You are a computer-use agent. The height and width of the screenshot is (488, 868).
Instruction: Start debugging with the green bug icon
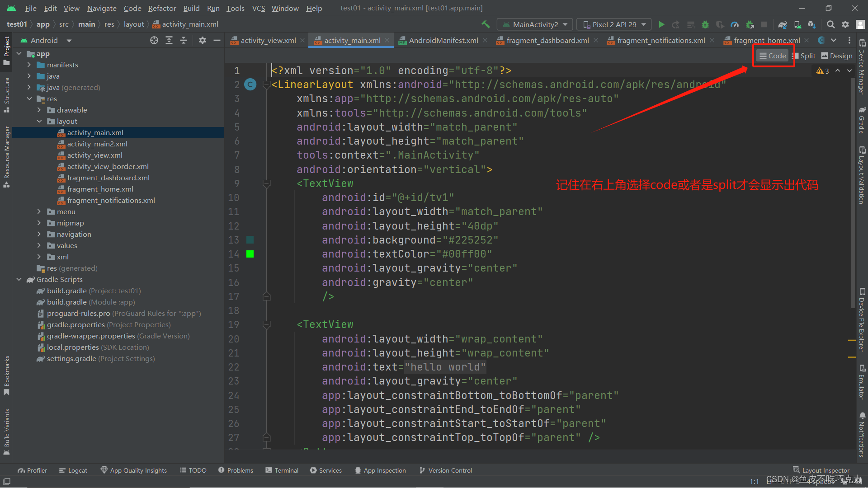click(705, 24)
